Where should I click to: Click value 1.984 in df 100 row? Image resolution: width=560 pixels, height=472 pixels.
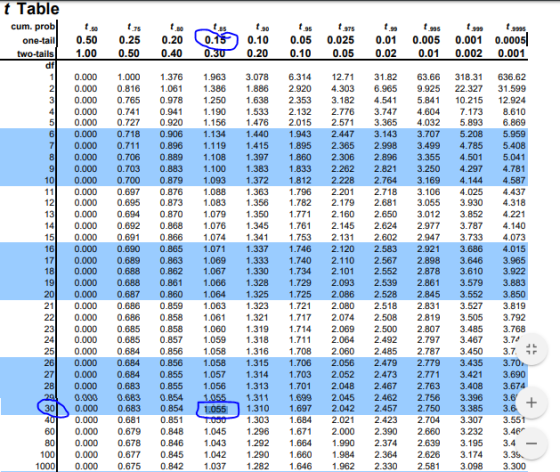342,455
